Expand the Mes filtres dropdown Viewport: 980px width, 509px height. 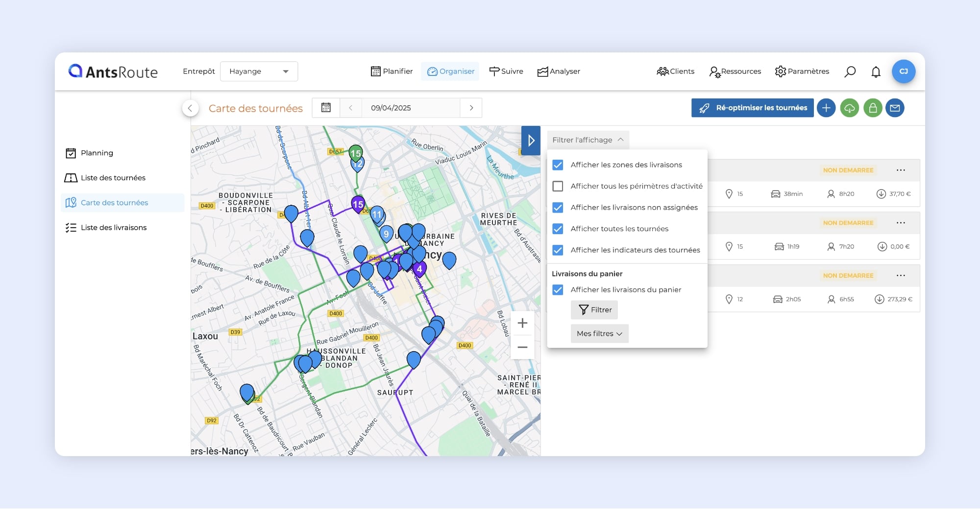[599, 334]
